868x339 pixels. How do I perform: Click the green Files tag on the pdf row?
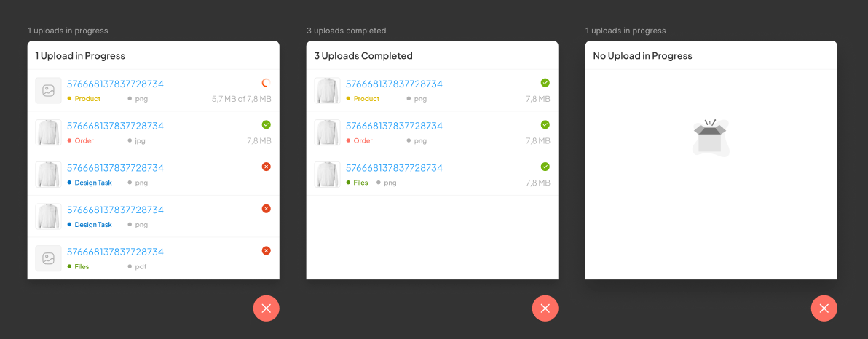81,267
